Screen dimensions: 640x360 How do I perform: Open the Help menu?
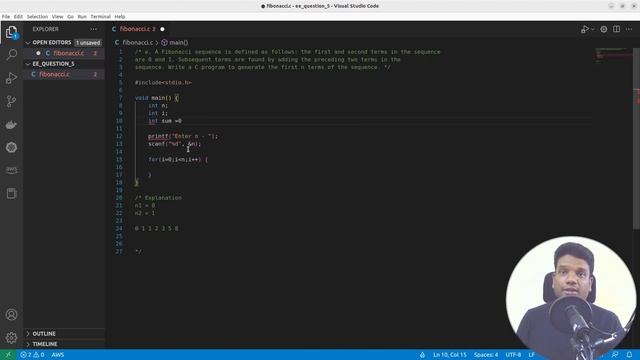[120, 17]
